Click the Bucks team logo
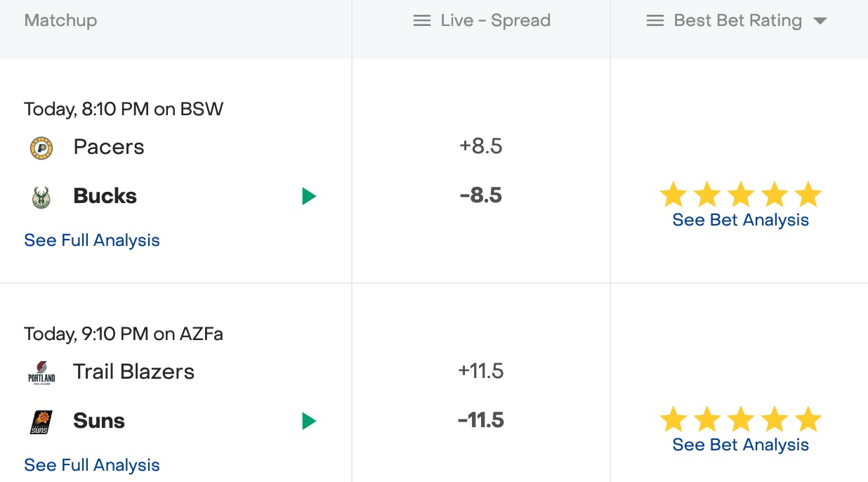 (41, 197)
